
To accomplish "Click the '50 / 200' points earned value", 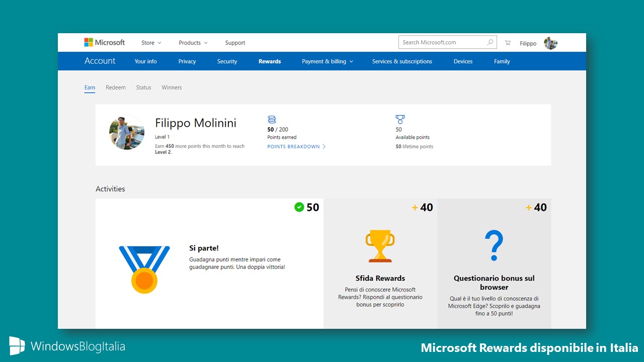I will [x=278, y=130].
